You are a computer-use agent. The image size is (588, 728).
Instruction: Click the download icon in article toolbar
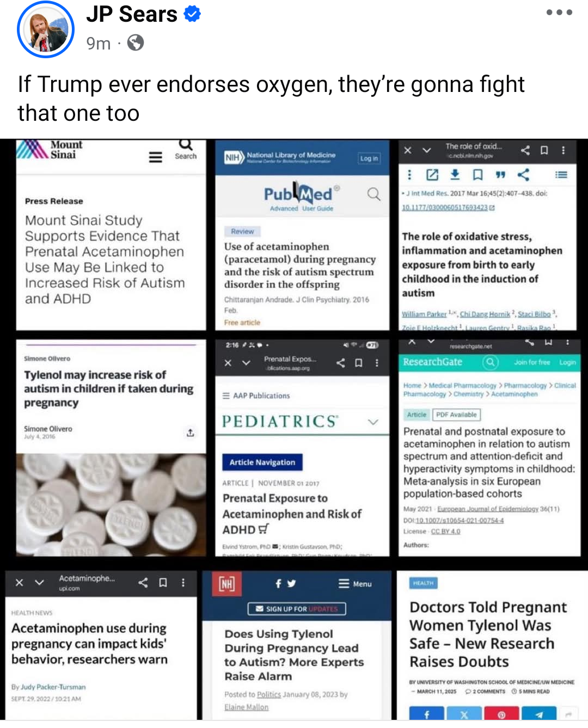[455, 175]
